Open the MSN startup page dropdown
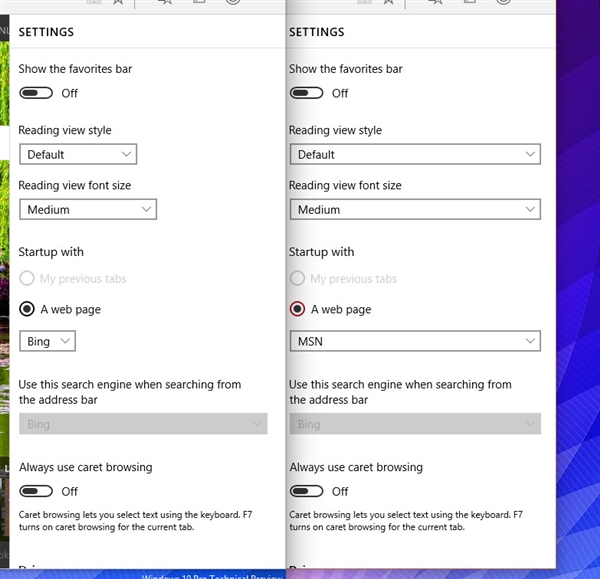Image resolution: width=600 pixels, height=579 pixels. (x=415, y=341)
